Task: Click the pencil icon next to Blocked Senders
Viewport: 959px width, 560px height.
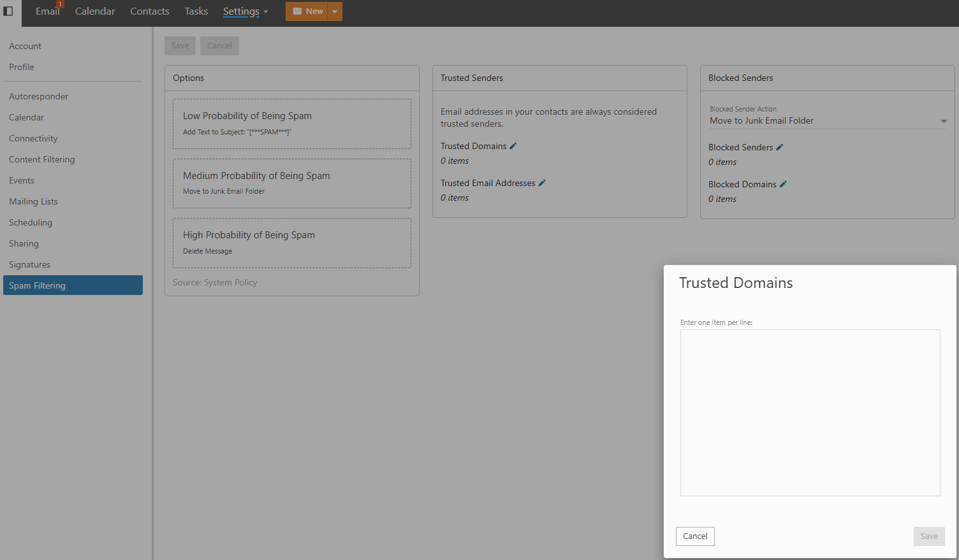Action: click(x=779, y=147)
